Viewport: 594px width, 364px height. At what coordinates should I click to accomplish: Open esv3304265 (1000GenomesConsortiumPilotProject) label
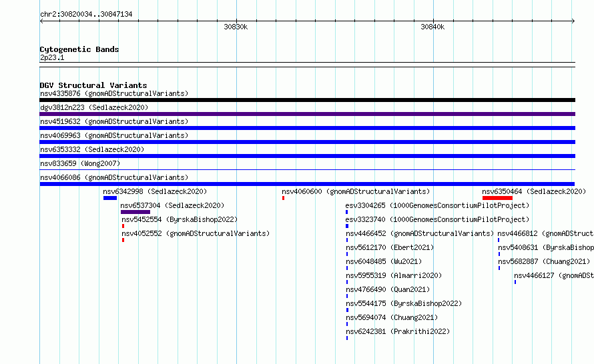(x=437, y=205)
